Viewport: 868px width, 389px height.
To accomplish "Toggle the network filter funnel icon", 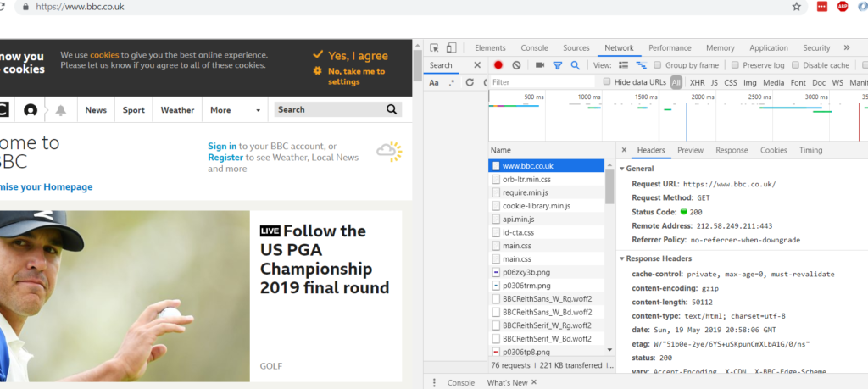I will point(558,65).
